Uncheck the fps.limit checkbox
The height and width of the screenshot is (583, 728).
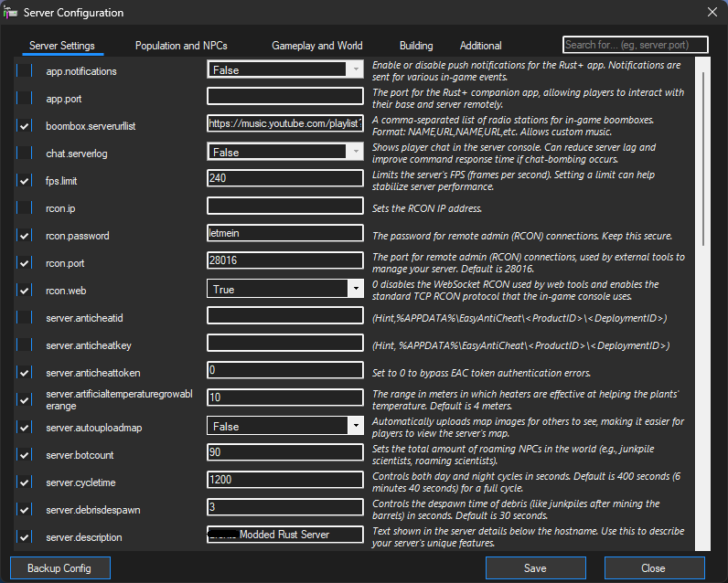24,180
